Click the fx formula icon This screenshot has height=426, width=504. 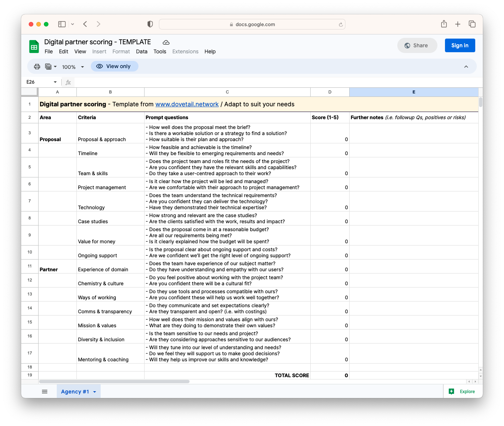(68, 82)
